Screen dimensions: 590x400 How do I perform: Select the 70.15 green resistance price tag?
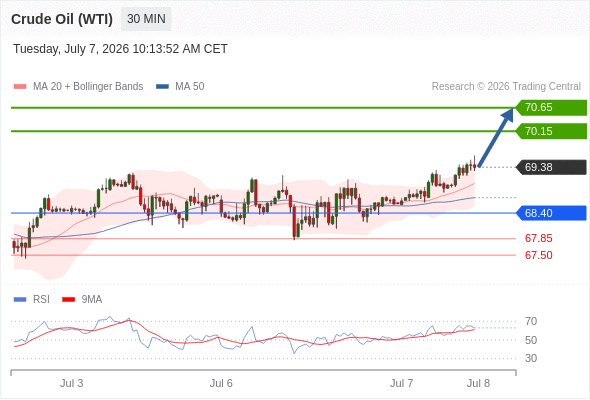(x=551, y=131)
